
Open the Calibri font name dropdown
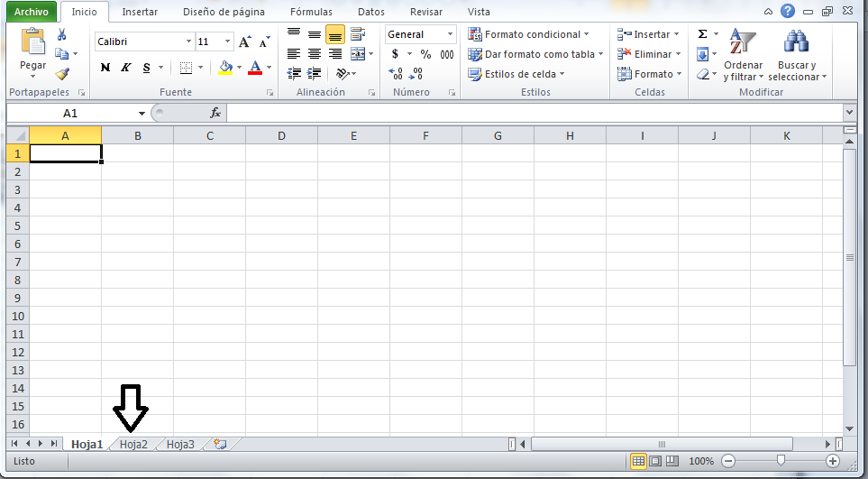[188, 41]
